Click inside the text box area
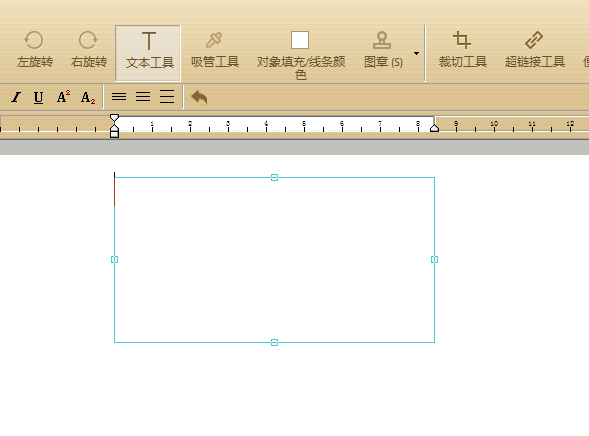The height and width of the screenshot is (436, 589). (274, 259)
